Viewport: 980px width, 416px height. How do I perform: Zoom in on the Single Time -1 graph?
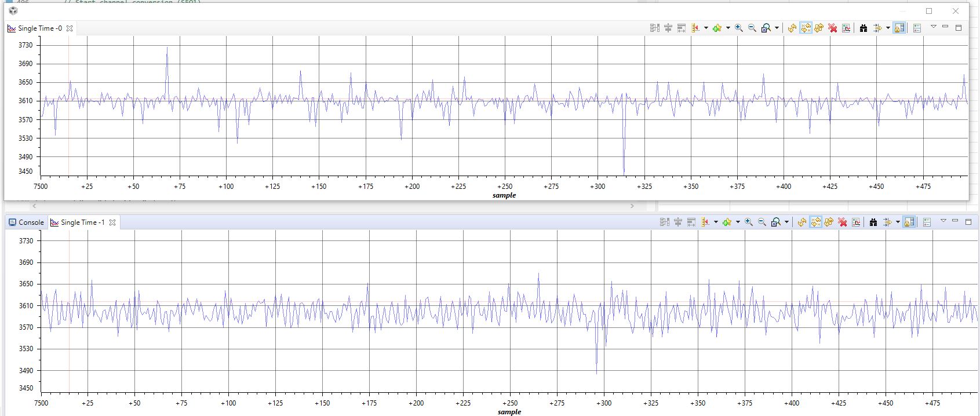pos(749,222)
